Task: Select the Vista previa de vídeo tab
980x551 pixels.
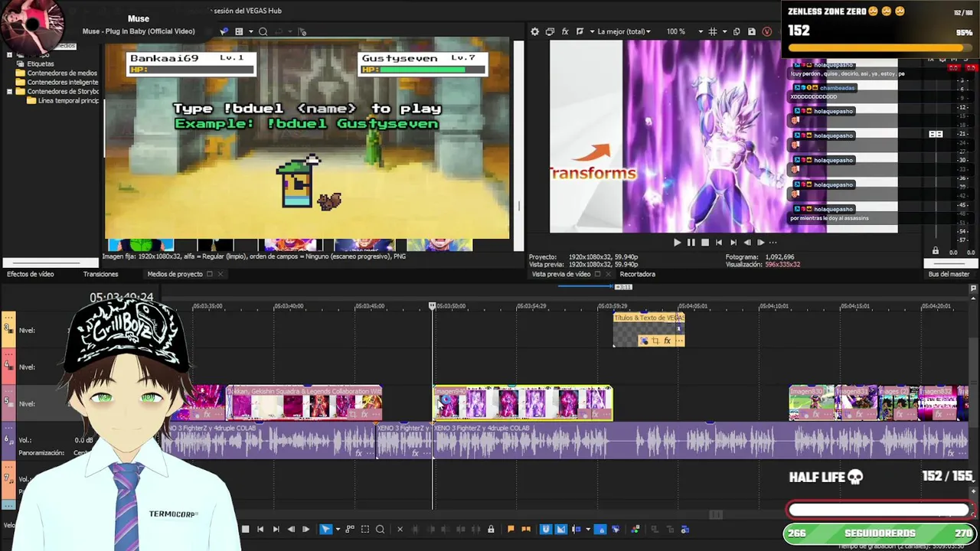Action: pyautogui.click(x=561, y=274)
